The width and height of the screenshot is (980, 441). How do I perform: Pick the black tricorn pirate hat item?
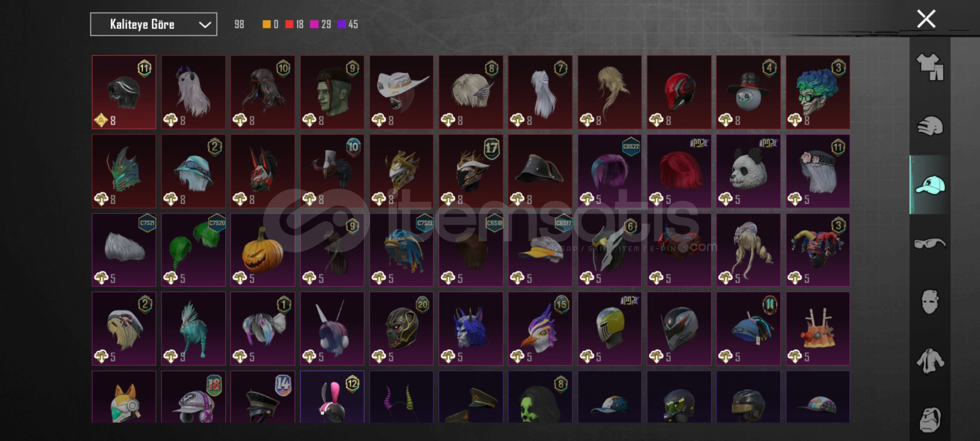pyautogui.click(x=540, y=171)
